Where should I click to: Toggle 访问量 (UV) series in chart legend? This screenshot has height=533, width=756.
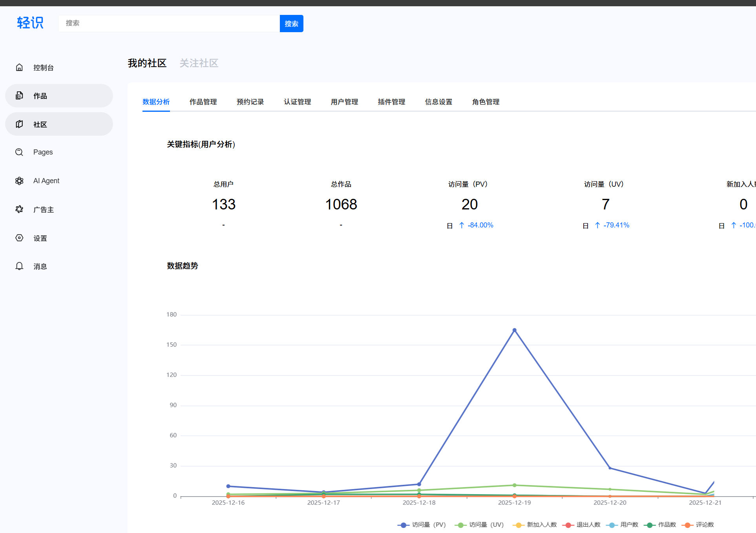[x=479, y=525]
